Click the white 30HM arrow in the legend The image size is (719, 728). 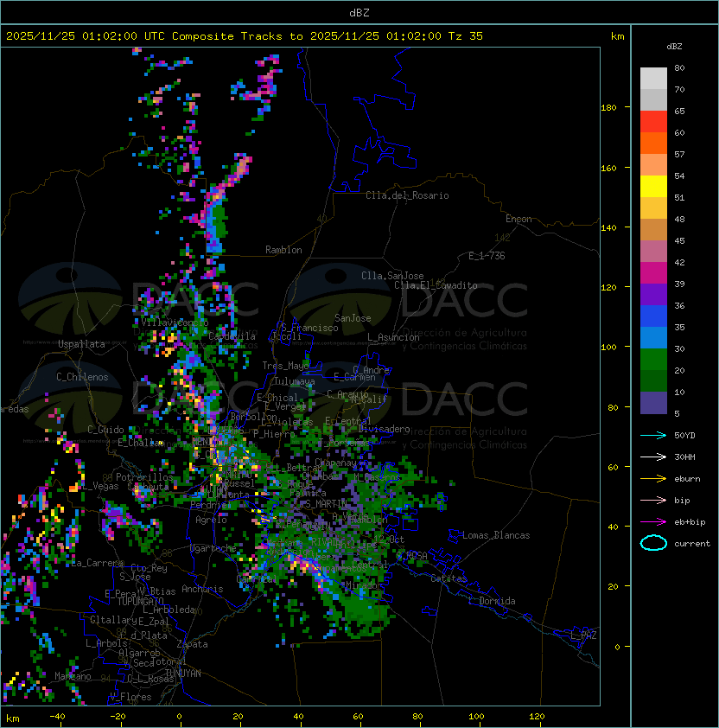click(x=653, y=457)
